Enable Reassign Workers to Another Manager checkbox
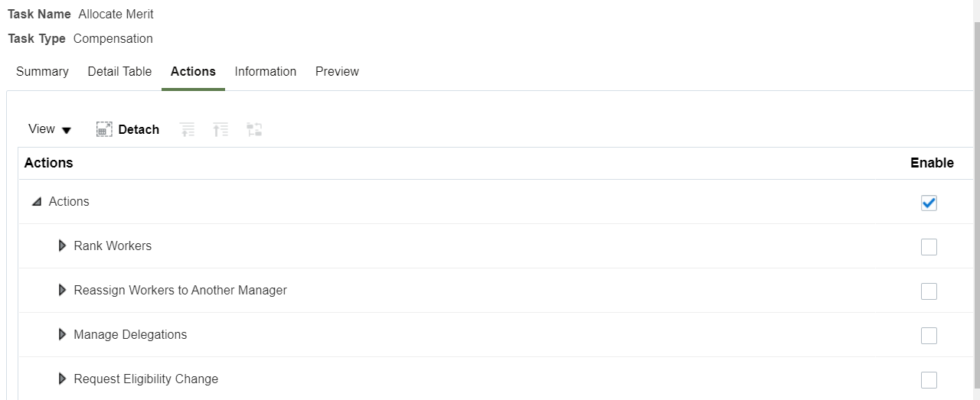 929,291
